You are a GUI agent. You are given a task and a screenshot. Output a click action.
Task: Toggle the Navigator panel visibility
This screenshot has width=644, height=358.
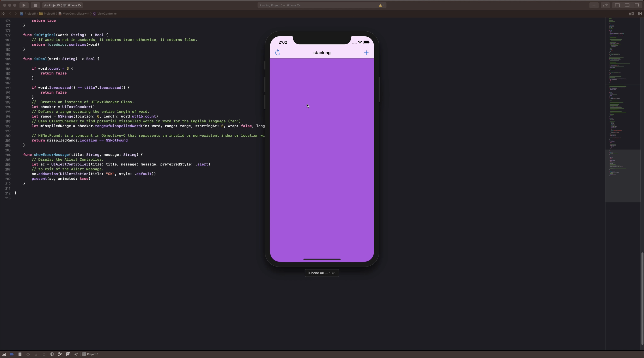point(617,5)
